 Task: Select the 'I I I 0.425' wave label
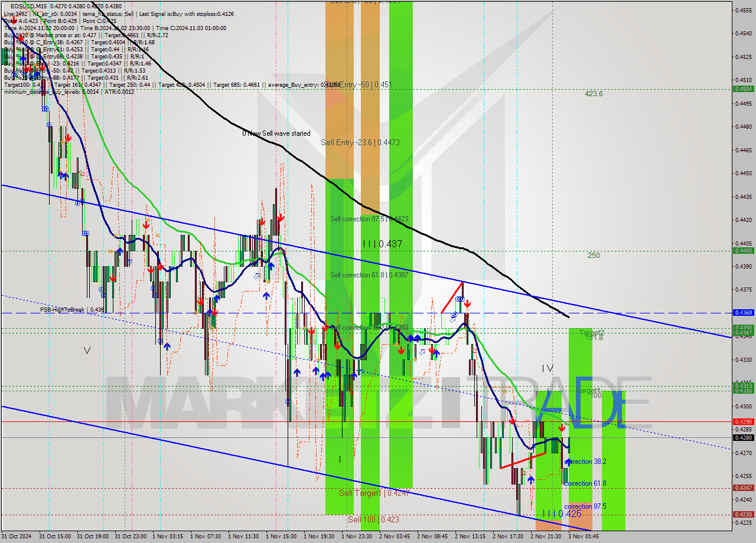coord(561,513)
